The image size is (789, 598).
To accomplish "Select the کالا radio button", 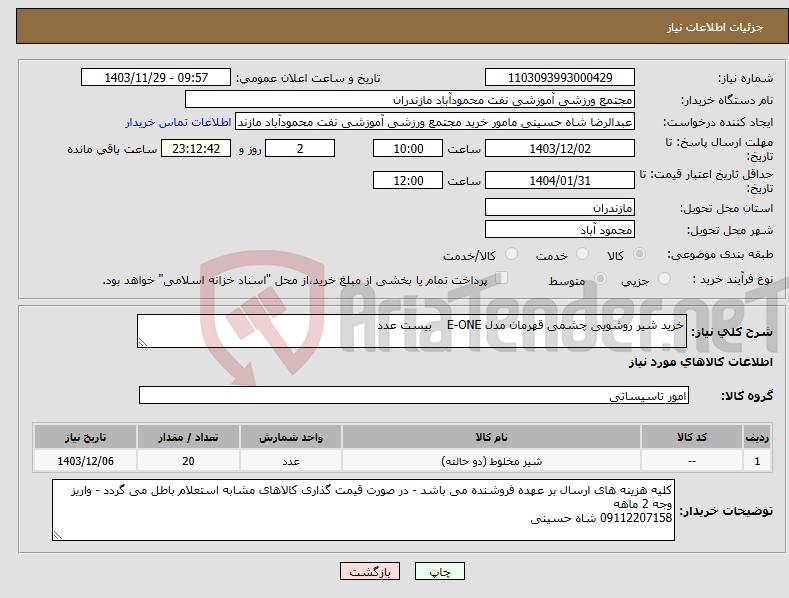I will pyautogui.click(x=640, y=254).
